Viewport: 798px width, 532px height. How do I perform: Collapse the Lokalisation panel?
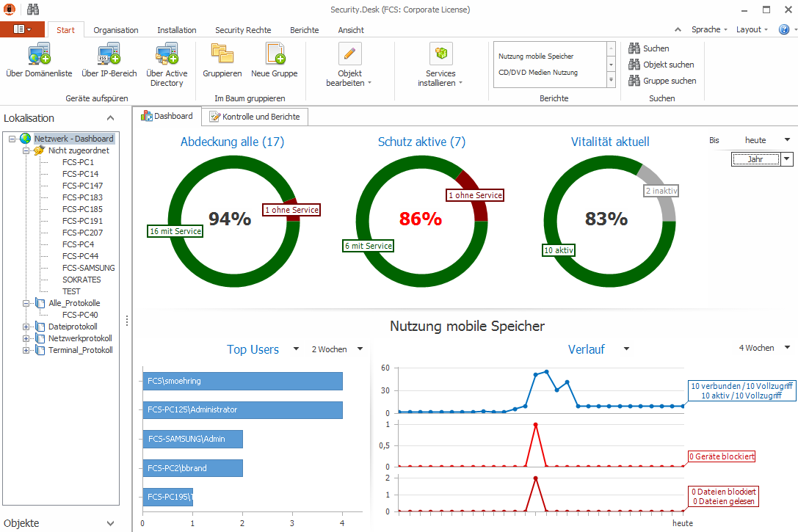(x=110, y=118)
